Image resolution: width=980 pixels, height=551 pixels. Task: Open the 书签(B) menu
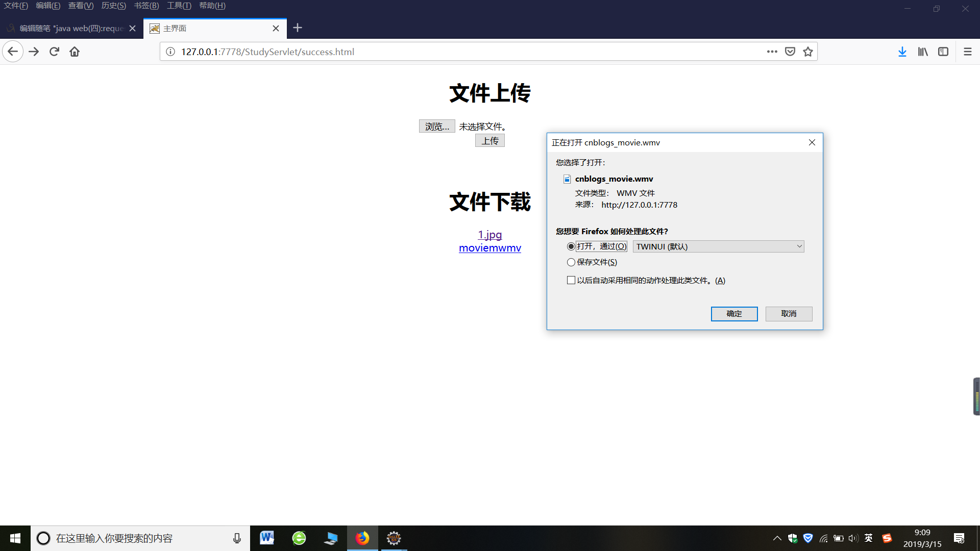146,6
